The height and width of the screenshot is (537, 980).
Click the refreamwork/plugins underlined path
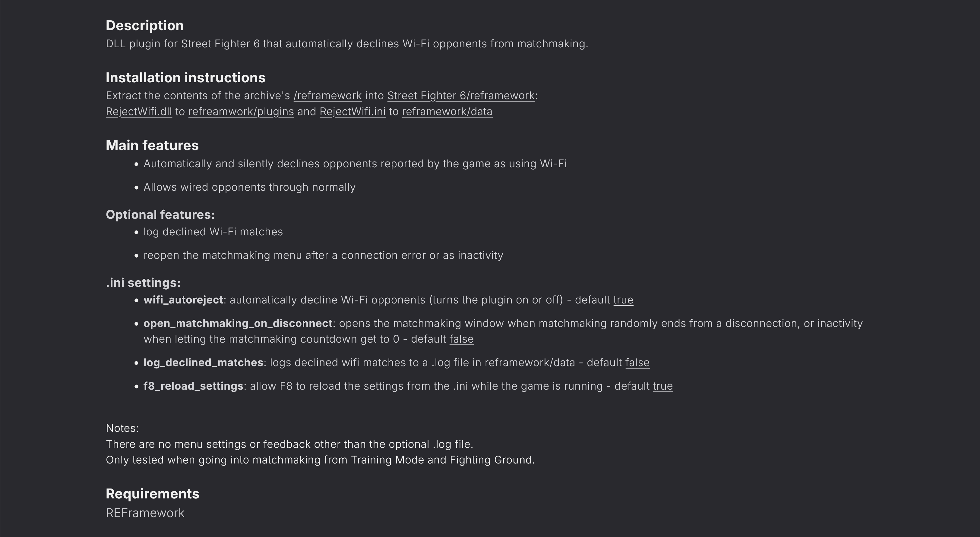point(241,112)
